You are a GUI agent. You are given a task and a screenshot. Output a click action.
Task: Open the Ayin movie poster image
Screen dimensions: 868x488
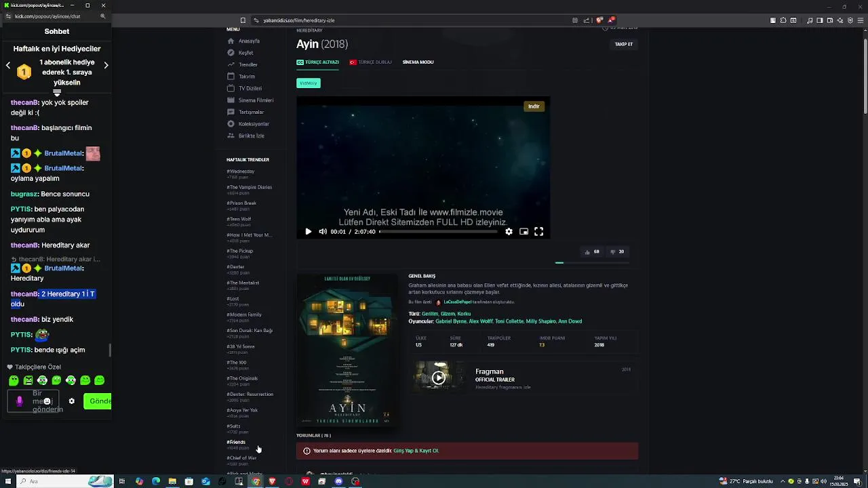347,350
